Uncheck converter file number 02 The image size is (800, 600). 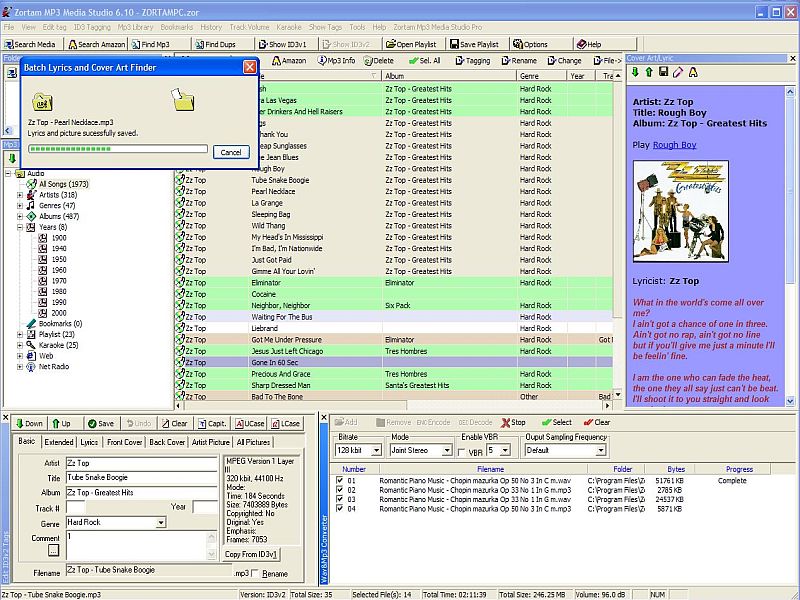click(x=341, y=490)
